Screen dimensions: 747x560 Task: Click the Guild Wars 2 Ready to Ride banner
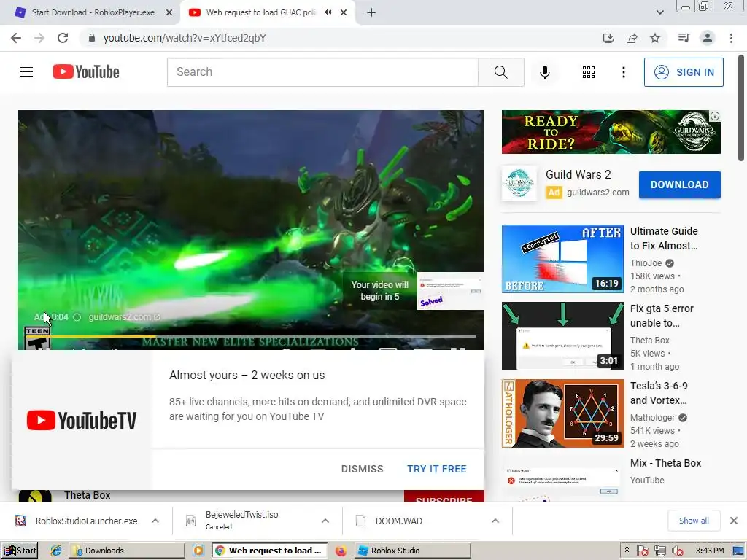click(x=611, y=132)
